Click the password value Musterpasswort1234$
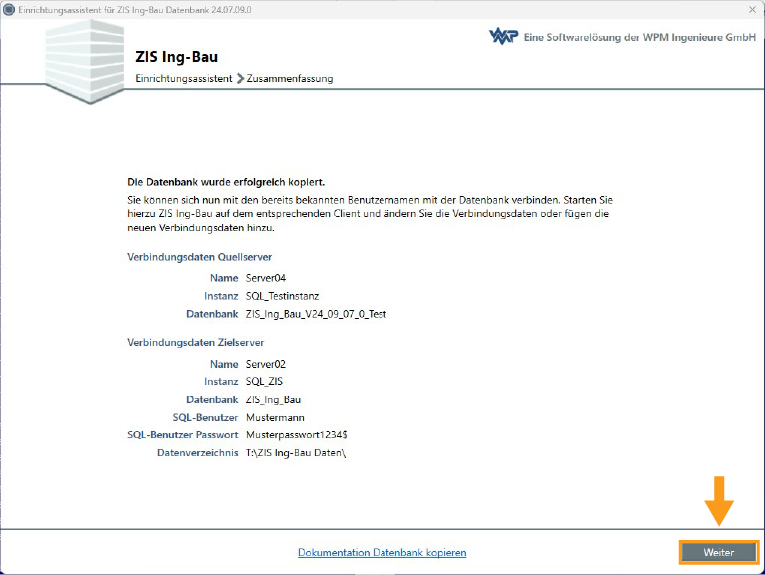 (297, 435)
